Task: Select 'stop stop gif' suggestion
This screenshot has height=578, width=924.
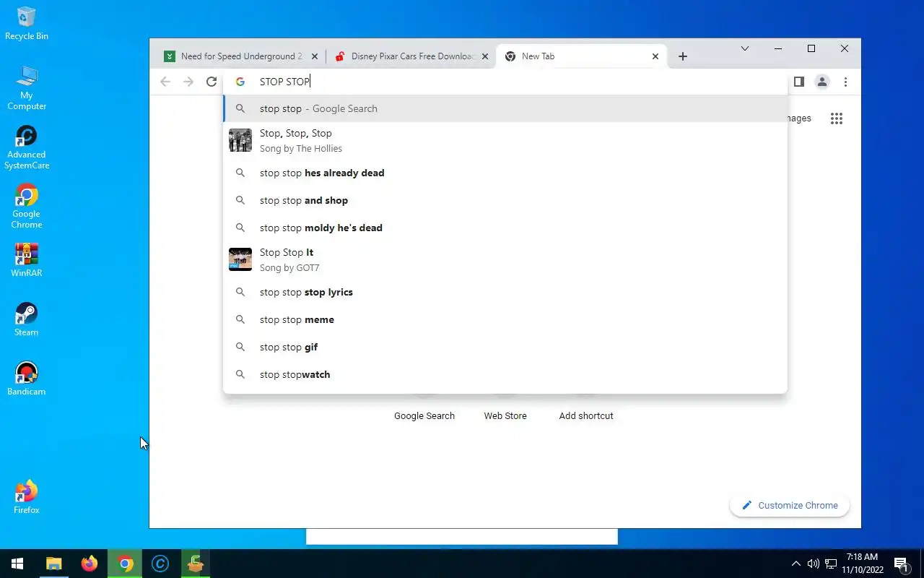Action: [x=505, y=347]
